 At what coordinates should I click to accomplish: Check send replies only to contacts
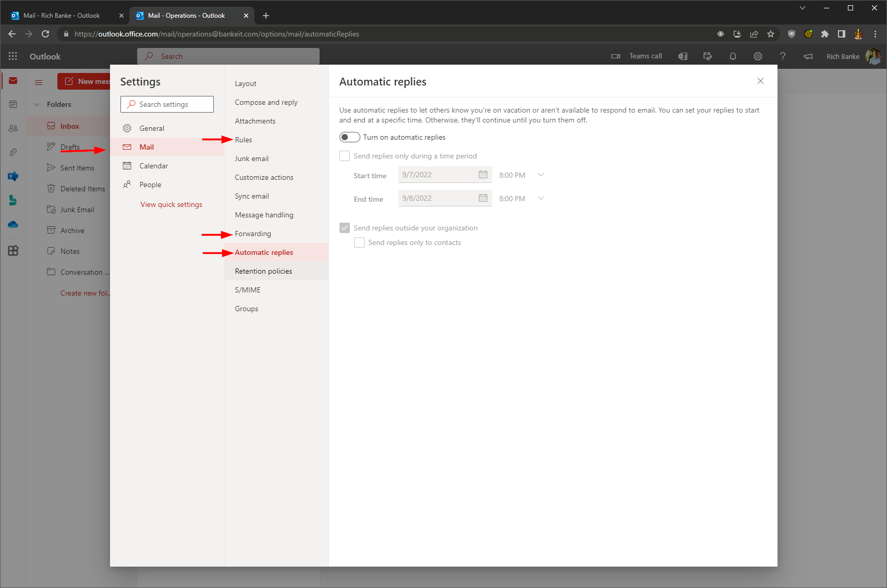(359, 242)
